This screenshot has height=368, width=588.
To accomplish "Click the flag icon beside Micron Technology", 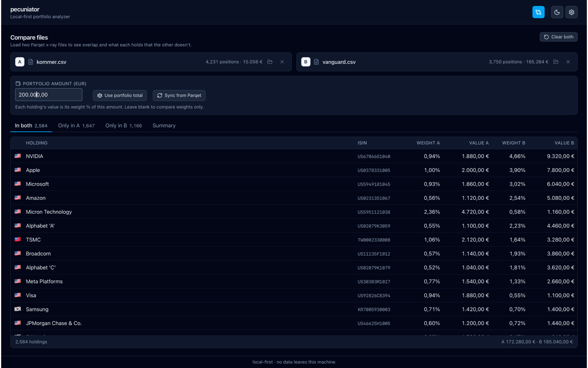I will click(18, 212).
